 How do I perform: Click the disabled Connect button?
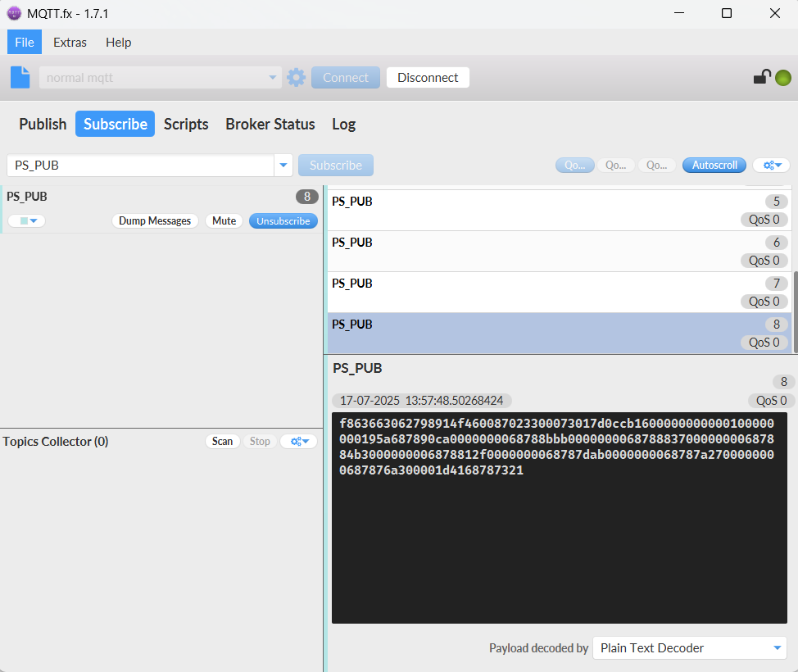(346, 77)
